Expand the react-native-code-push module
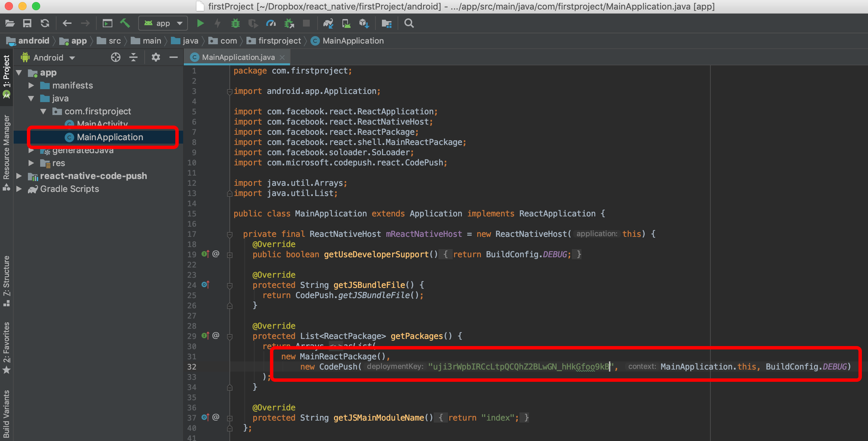Image resolution: width=868 pixels, height=441 pixels. pos(19,176)
